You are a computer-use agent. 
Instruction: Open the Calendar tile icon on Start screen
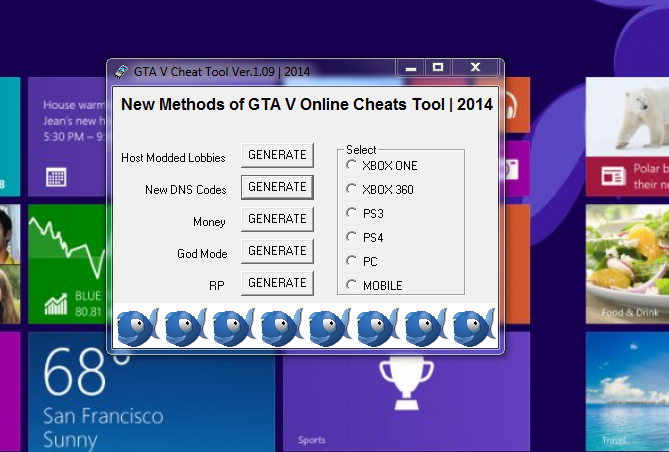[56, 177]
